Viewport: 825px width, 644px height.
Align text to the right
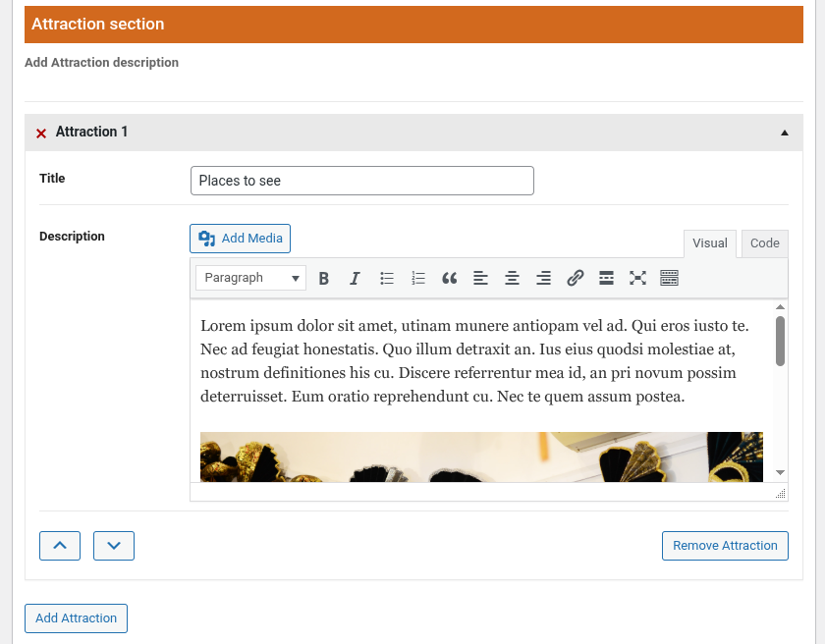543,279
